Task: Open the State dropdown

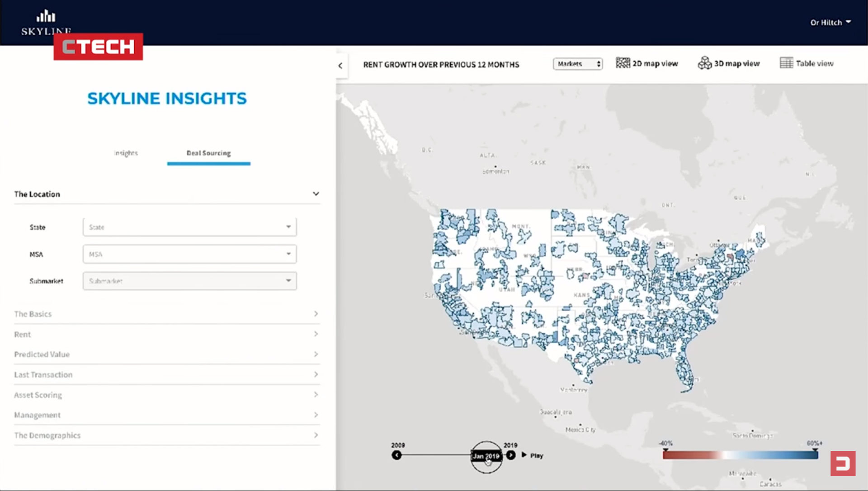Action: click(190, 227)
